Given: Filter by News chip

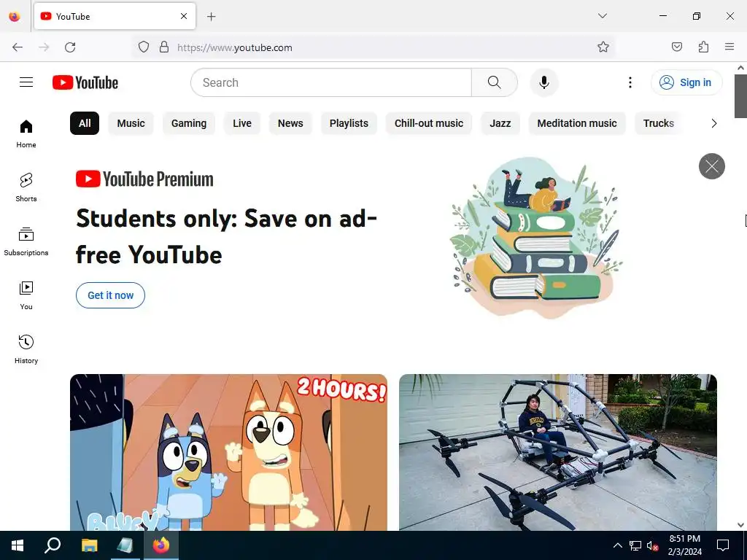Looking at the screenshot, I should 290,123.
